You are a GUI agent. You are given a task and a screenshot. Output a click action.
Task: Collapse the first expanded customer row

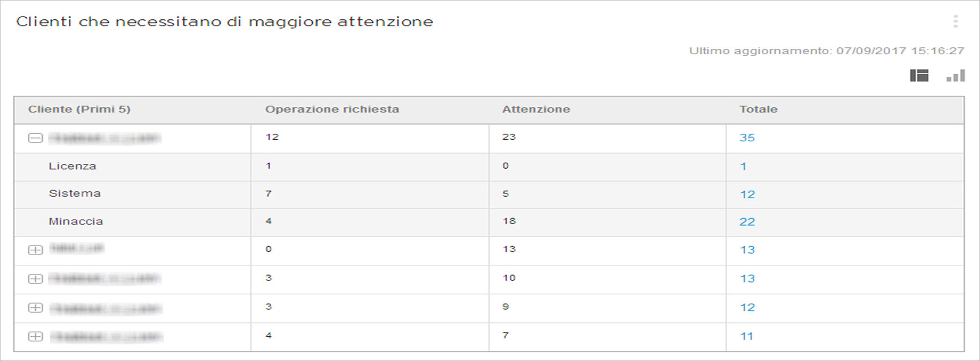[x=35, y=138]
